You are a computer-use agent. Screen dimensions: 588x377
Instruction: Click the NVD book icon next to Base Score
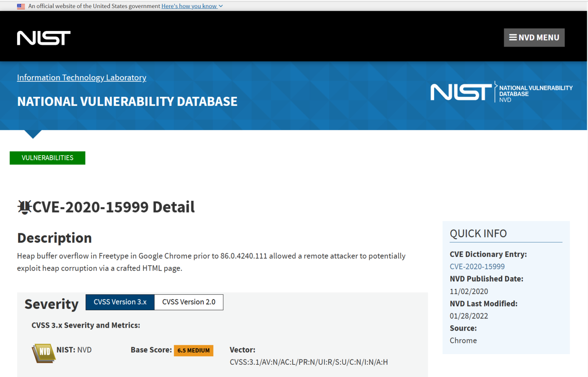(x=43, y=352)
